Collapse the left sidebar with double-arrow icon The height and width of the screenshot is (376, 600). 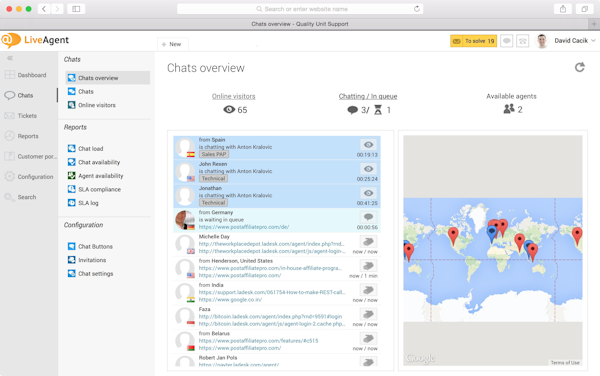10,58
